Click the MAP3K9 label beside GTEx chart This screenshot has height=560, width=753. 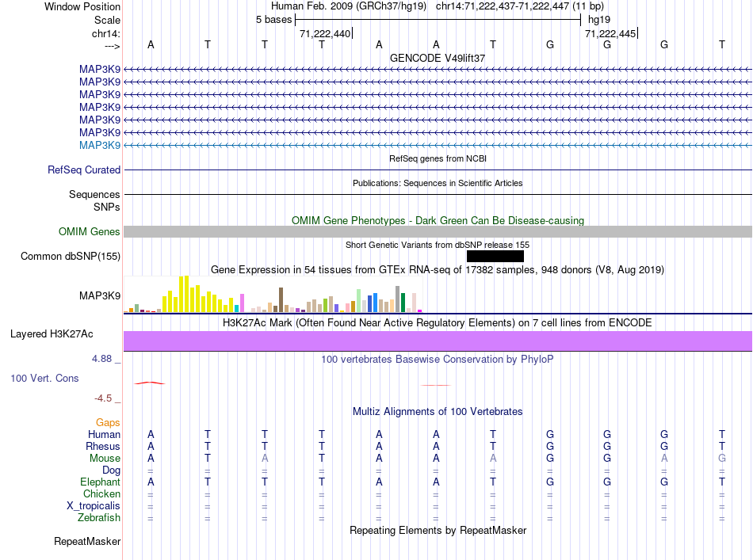100,295
